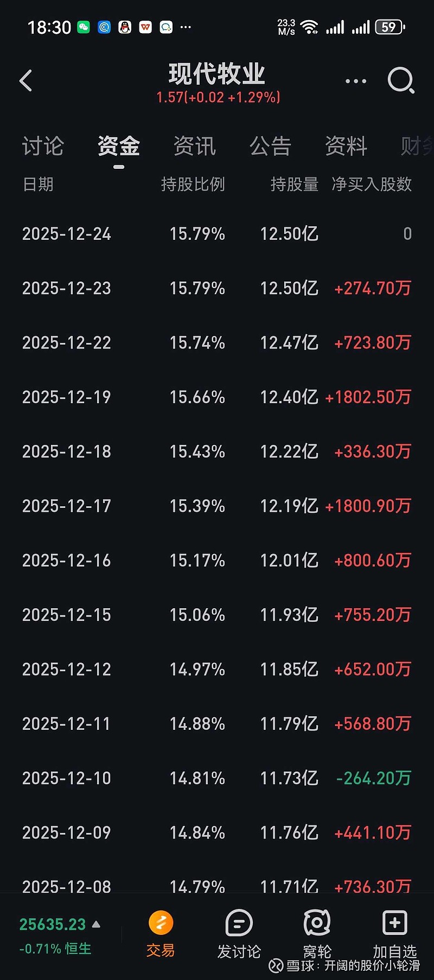434x980 pixels.
Task: Tap the 持股比例 column header
Action: 193,184
